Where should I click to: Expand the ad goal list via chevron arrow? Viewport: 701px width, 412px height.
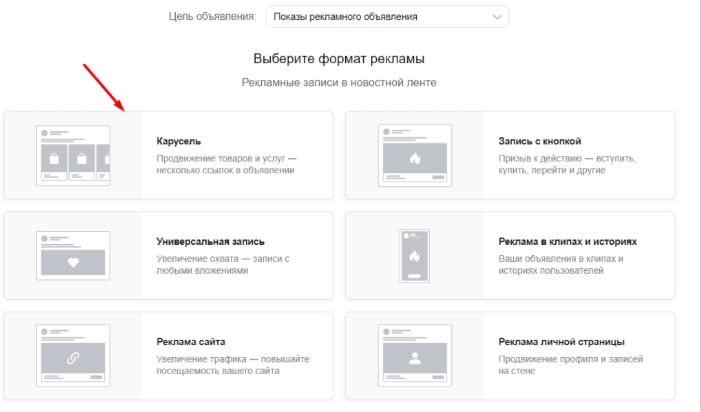(497, 17)
